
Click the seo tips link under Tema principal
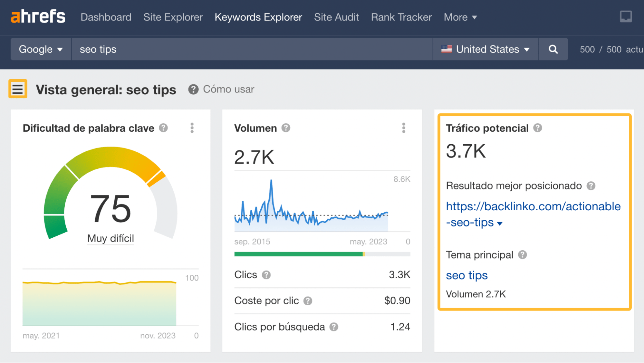466,275
